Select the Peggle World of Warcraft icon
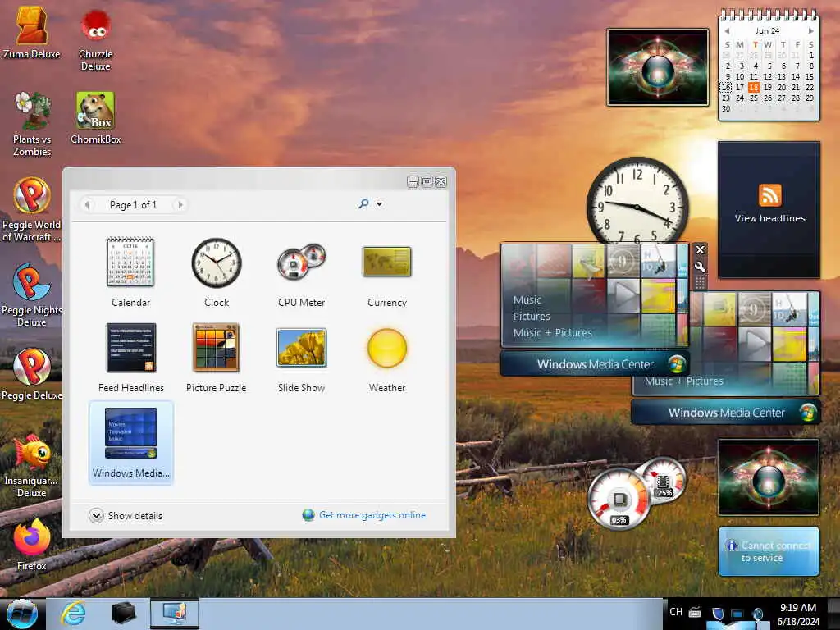This screenshot has width=840, height=630. (x=32, y=209)
